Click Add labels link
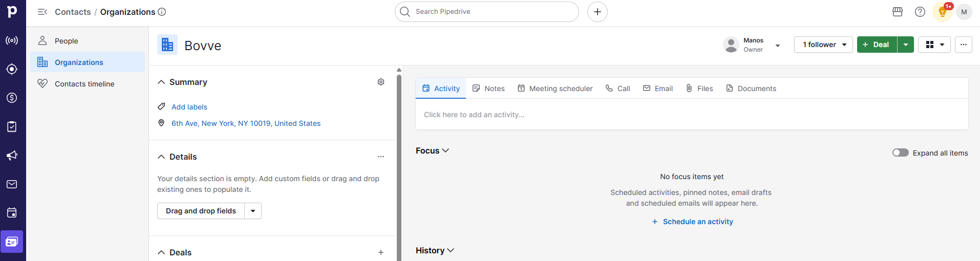 [x=189, y=107]
